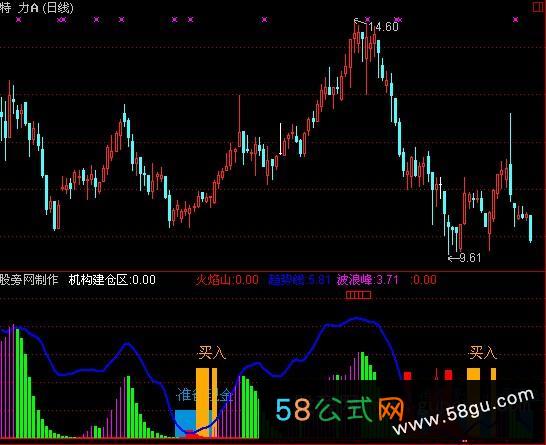Click the 9.61 low price arrow label
Screen dimensions: 546x445
464,258
